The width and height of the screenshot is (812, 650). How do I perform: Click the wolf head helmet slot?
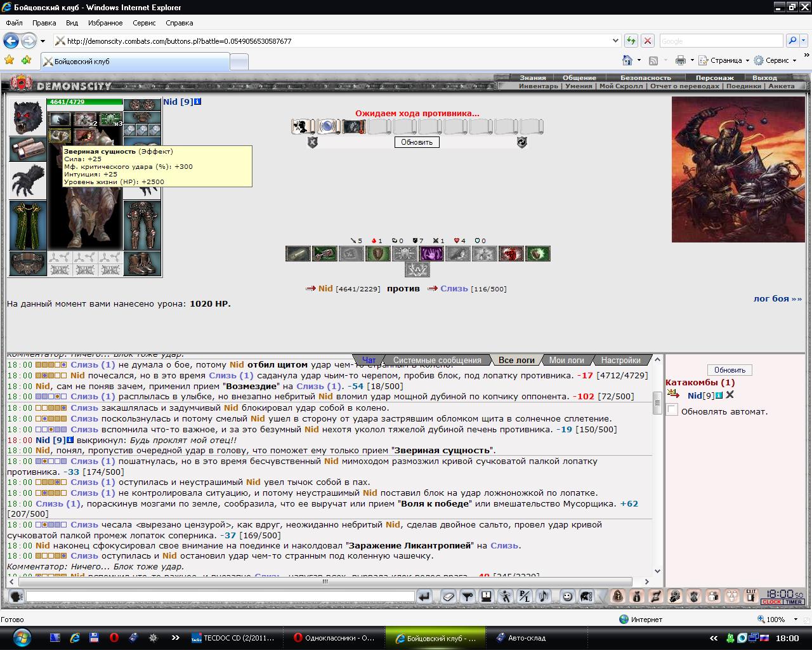pyautogui.click(x=27, y=117)
